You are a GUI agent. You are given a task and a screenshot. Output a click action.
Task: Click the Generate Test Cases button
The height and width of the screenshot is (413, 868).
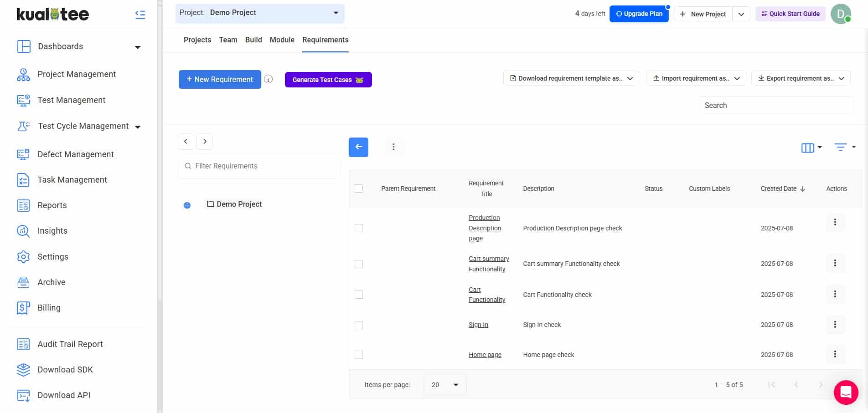[x=328, y=80]
